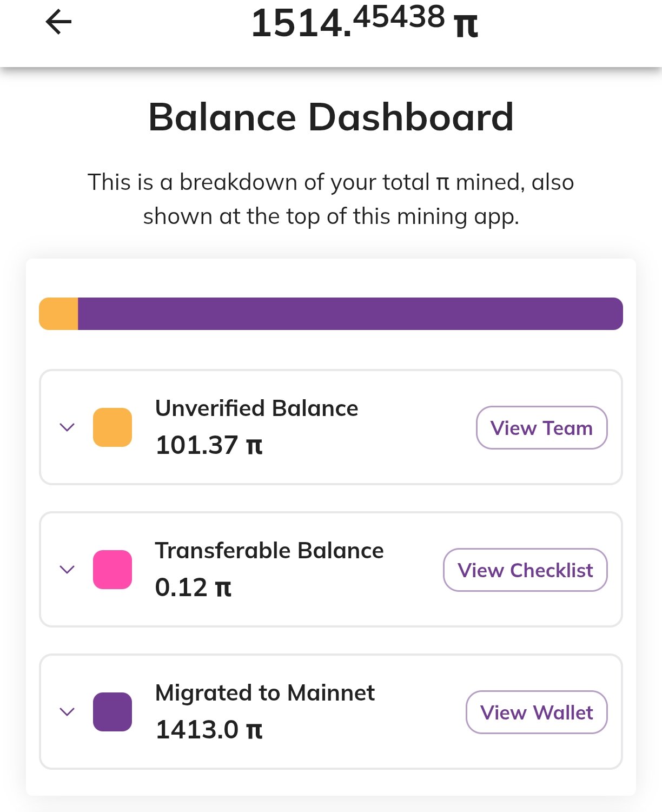Screen dimensions: 662x812
Task: Tap the orange segment of the balance bar
Action: [59, 314]
